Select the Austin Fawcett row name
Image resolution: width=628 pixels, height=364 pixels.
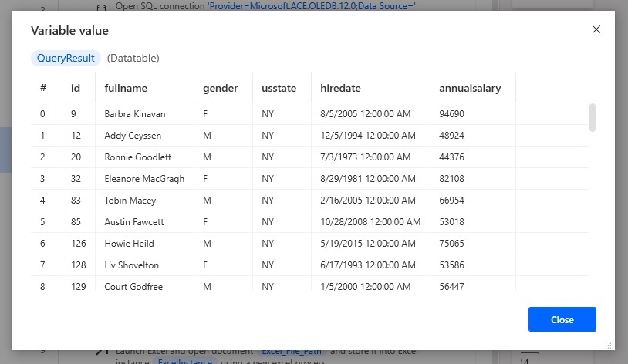(133, 222)
